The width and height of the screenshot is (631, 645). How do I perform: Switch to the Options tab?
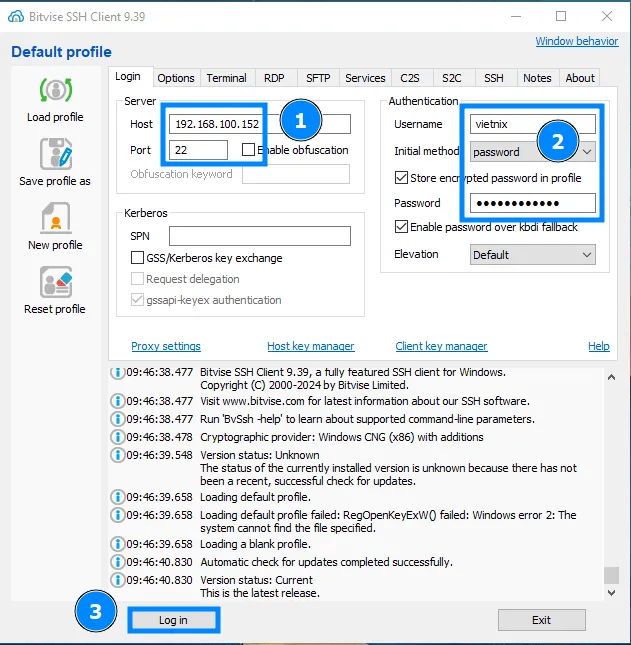pos(176,78)
